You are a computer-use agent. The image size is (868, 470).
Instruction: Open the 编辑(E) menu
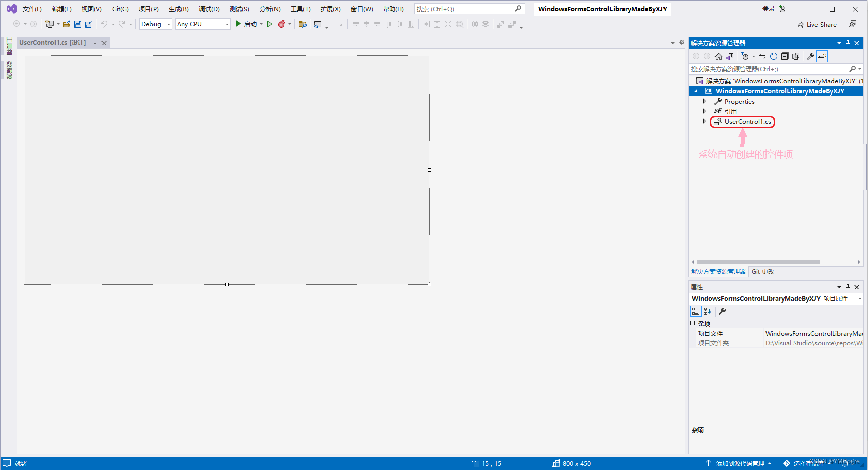point(62,9)
